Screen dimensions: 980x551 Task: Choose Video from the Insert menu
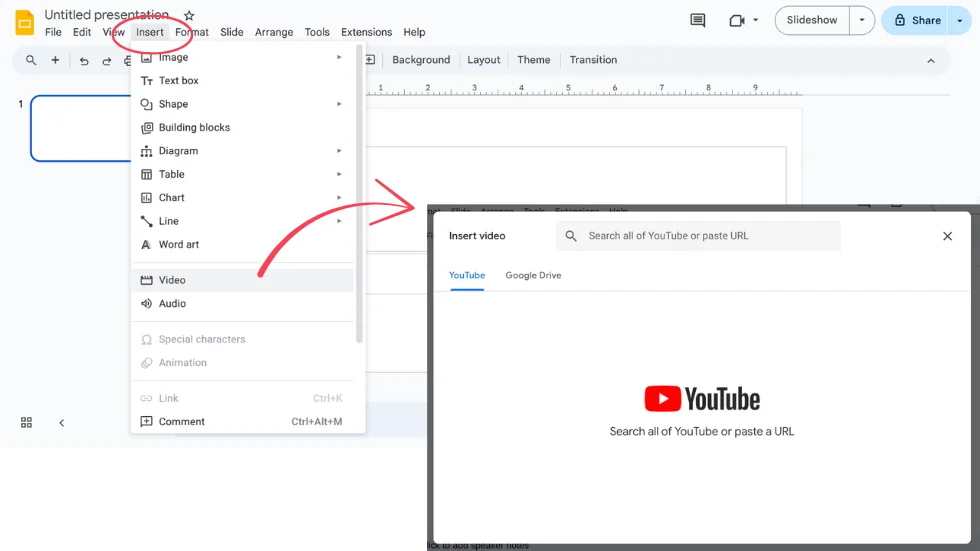242,280
